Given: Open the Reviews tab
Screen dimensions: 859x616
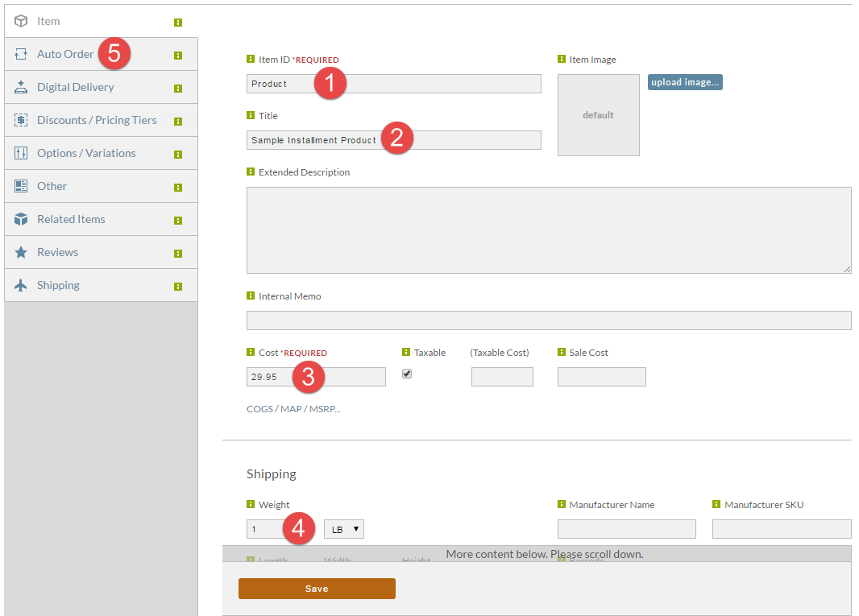Looking at the screenshot, I should click(101, 252).
